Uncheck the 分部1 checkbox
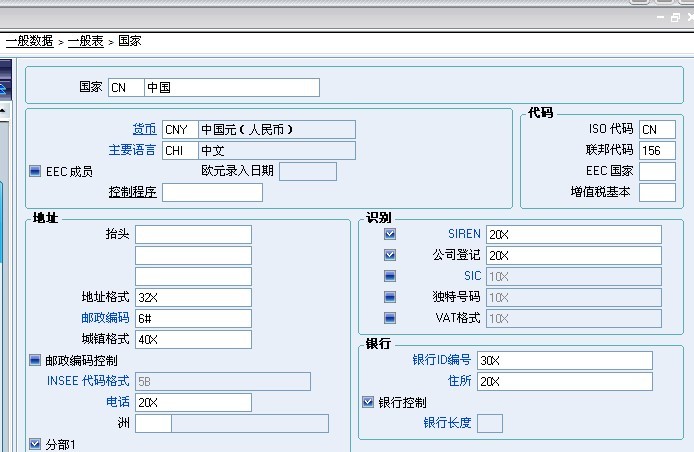The image size is (694, 452). point(35,444)
